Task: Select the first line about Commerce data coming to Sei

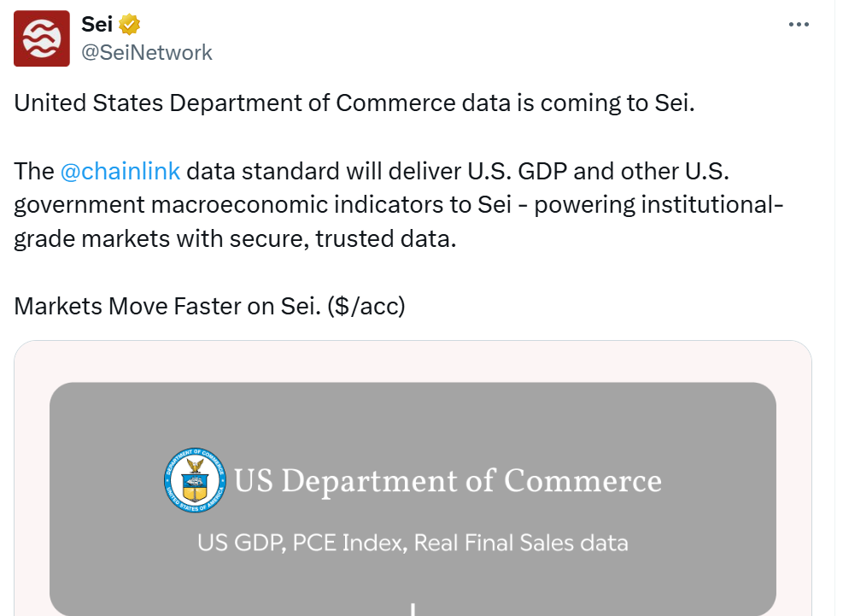Action: 354,103
